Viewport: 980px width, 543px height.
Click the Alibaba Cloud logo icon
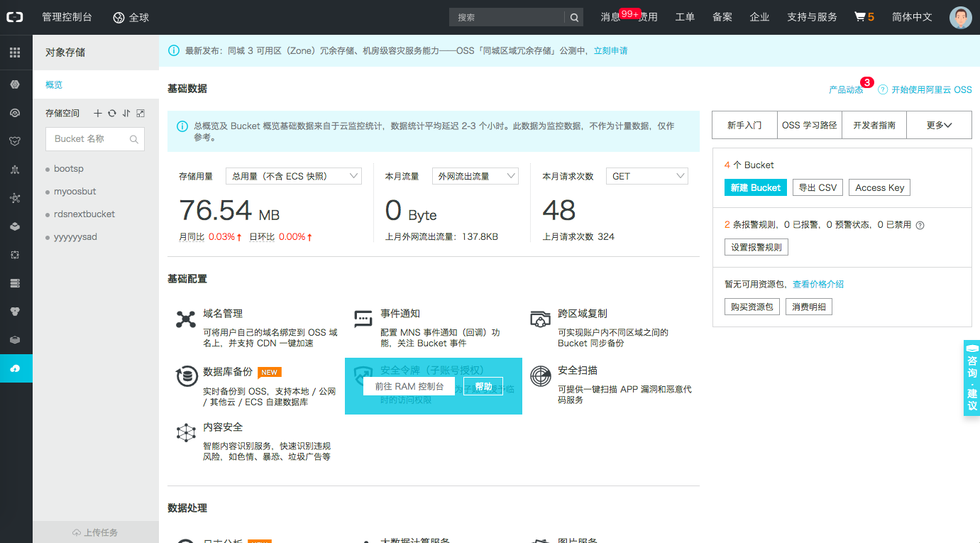point(15,17)
